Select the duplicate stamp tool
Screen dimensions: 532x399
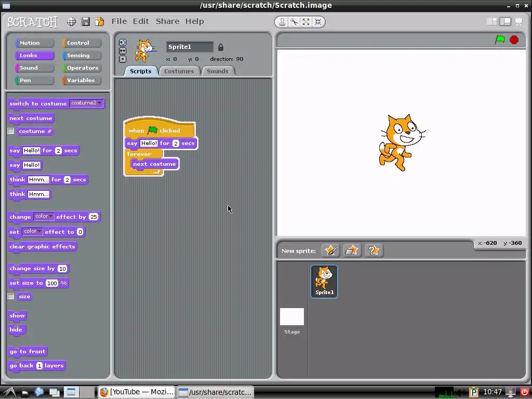click(x=282, y=22)
